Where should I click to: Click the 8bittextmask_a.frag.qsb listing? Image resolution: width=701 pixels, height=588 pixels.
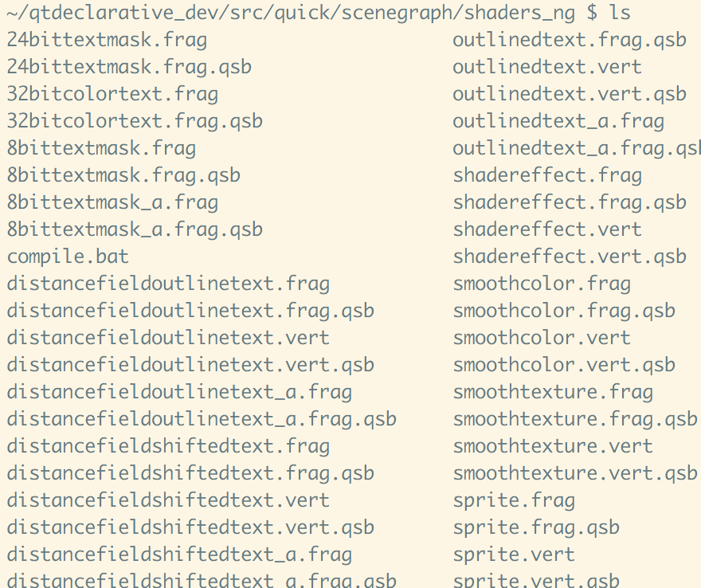tap(135, 229)
